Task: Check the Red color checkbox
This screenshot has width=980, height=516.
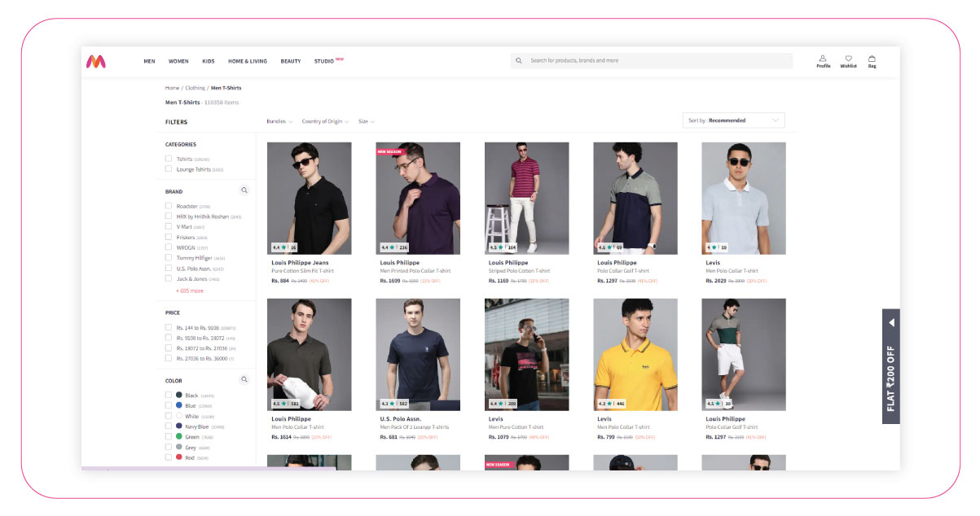Action: (x=169, y=457)
